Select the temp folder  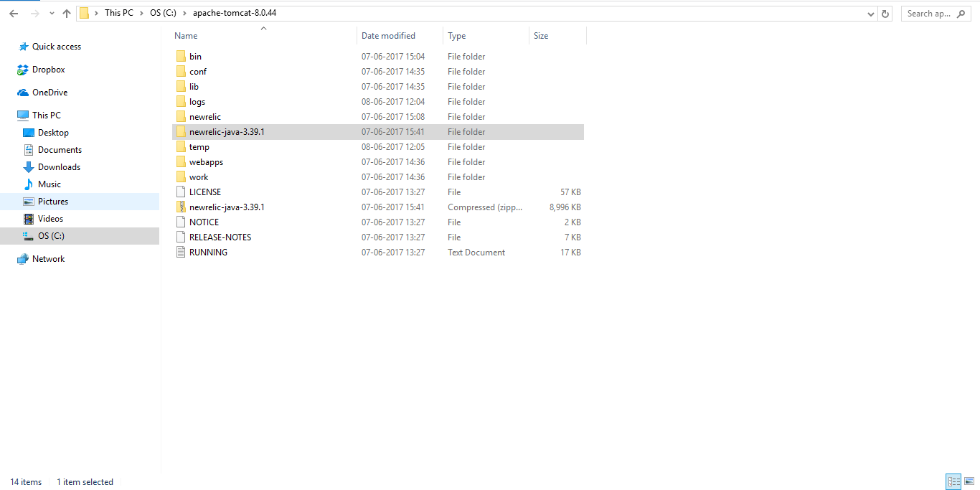tap(199, 147)
